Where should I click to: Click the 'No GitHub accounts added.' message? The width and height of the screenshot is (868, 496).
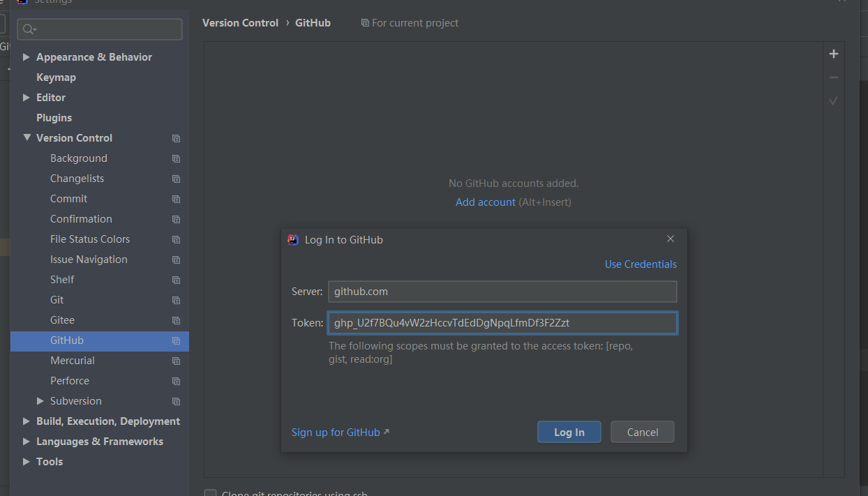point(514,183)
